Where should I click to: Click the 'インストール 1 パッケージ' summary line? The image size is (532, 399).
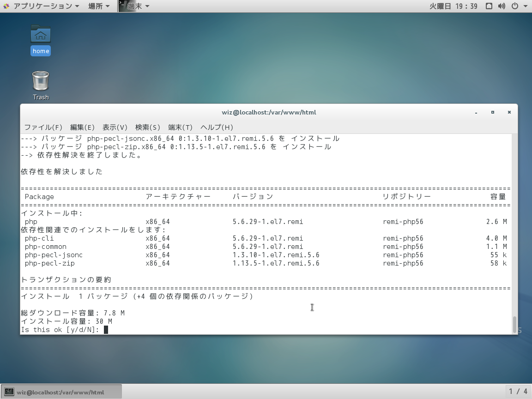pos(137,296)
